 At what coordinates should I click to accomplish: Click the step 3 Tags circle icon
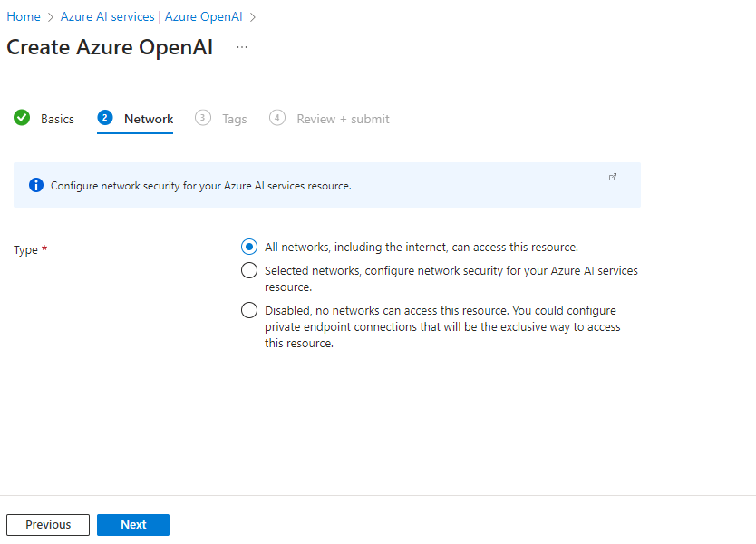coord(203,118)
